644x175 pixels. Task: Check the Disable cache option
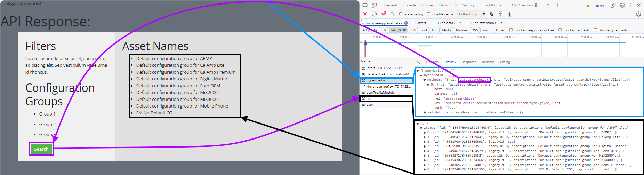[x=429, y=14]
